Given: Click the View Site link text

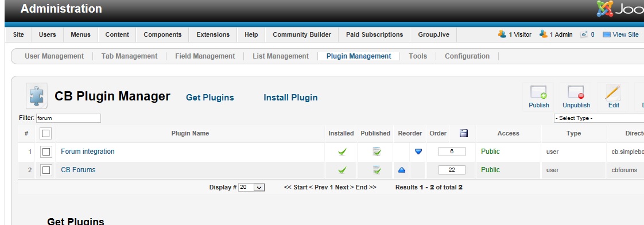Looking at the screenshot, I should coord(626,34).
